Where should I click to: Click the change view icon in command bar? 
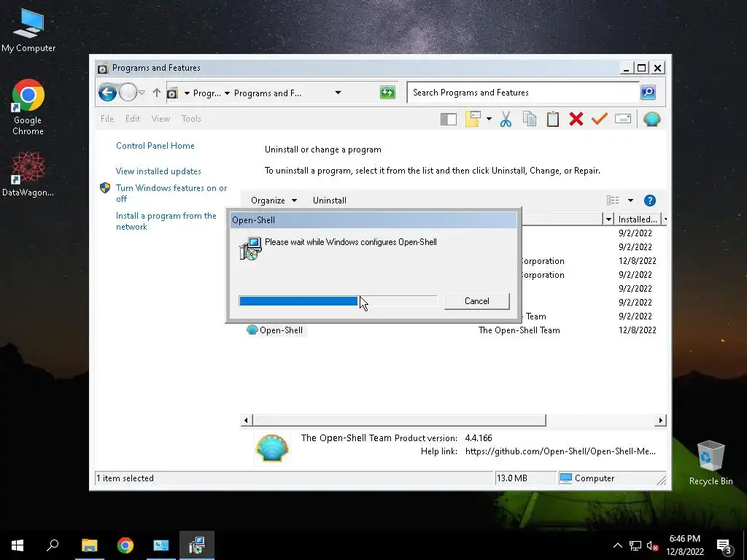pyautogui.click(x=613, y=201)
